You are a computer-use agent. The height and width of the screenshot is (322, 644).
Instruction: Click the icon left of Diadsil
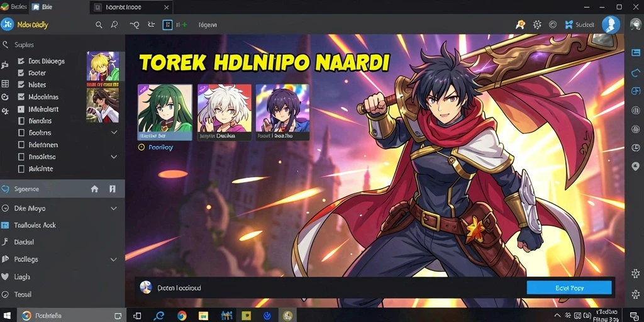[x=5, y=242]
